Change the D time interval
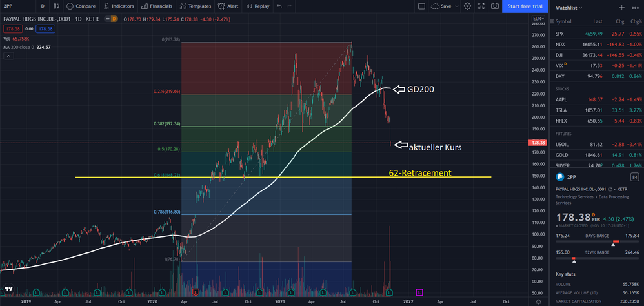This screenshot has width=644, height=306. (x=43, y=6)
